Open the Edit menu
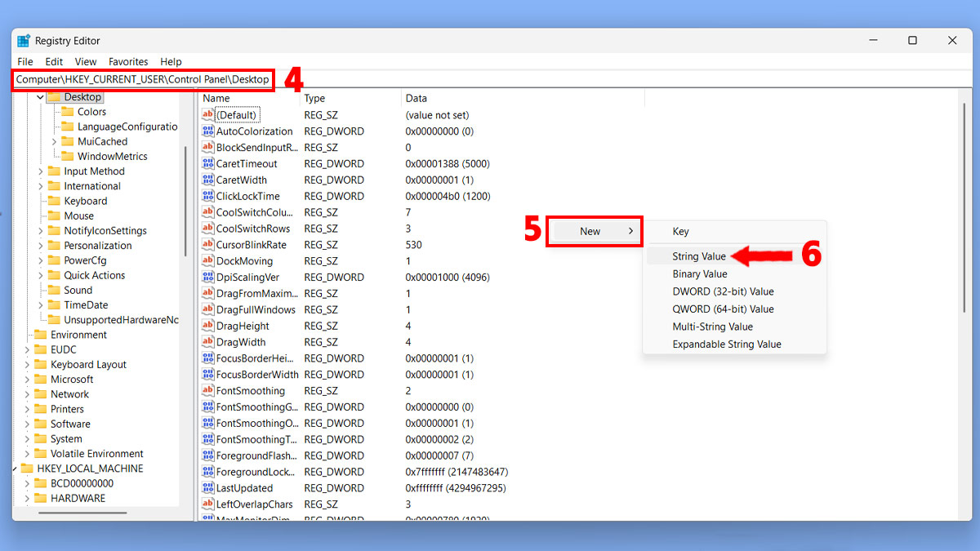980x551 pixels. [54, 62]
